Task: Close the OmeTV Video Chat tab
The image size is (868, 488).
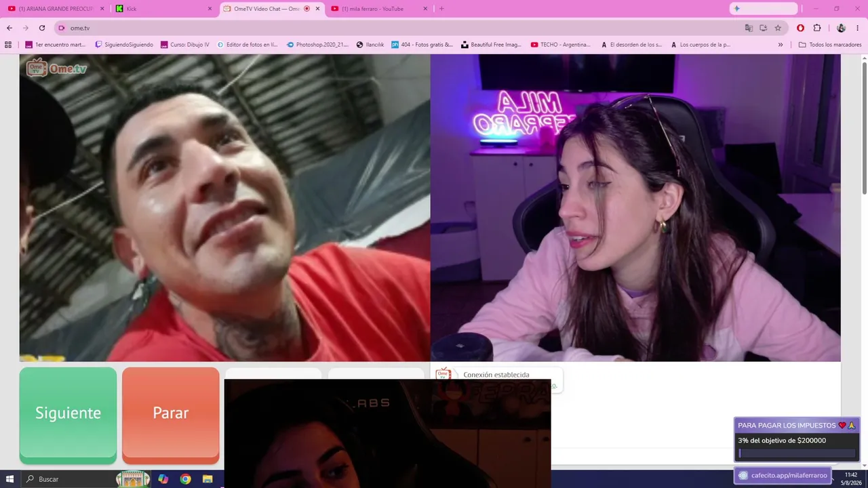Action: (x=317, y=9)
